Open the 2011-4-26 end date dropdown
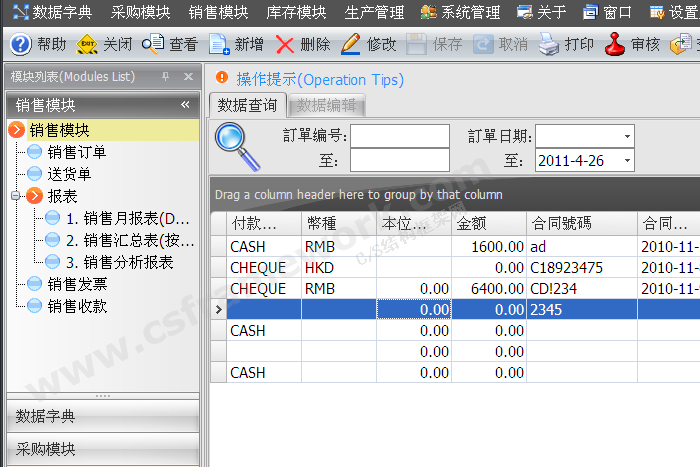The image size is (700, 467). pyautogui.click(x=627, y=161)
